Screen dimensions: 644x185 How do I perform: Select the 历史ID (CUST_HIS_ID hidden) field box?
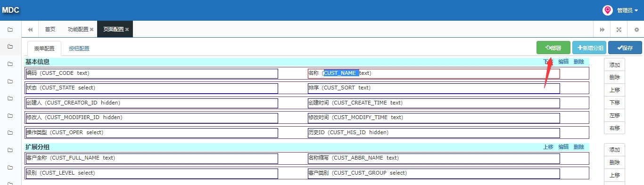pos(434,133)
